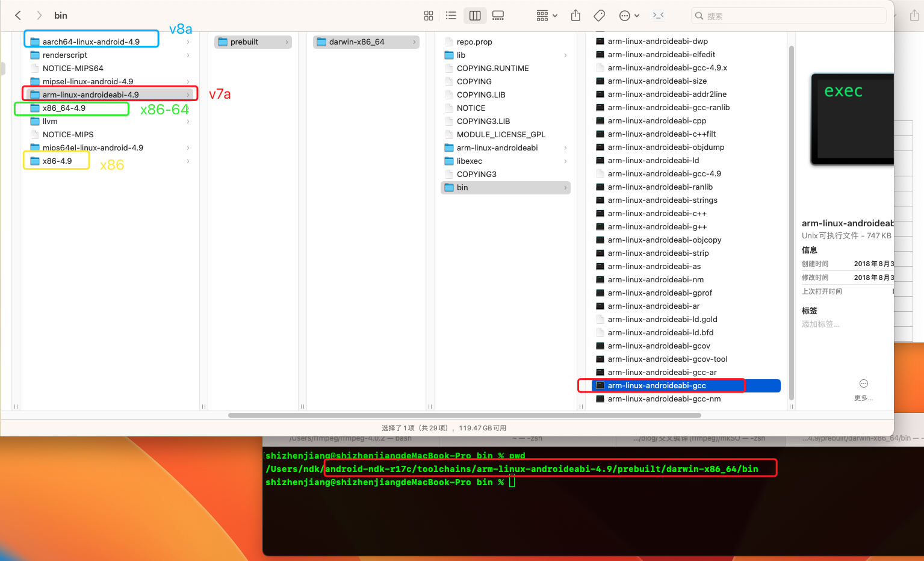Click the edit tags toolbar icon
The height and width of the screenshot is (561, 924).
(599, 16)
